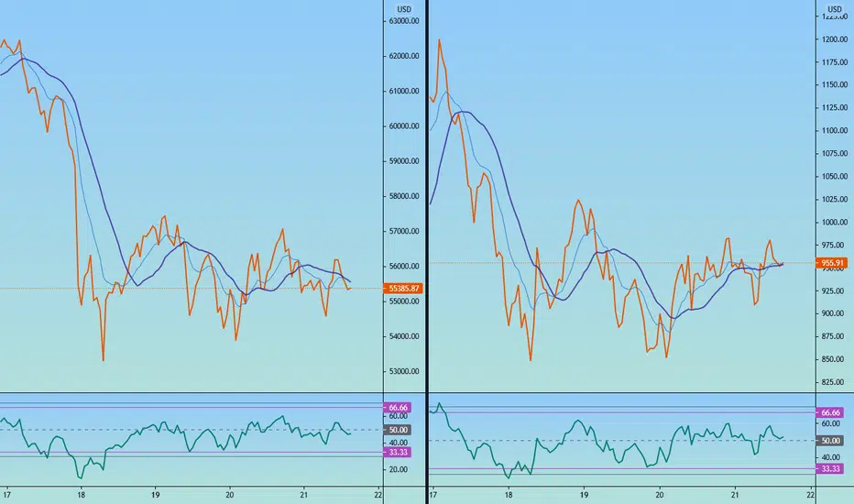854x504 pixels.
Task: Click the orange 55385.87 current price label
Action: click(x=403, y=289)
